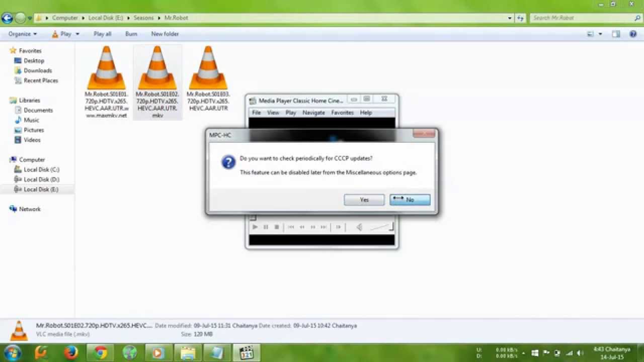The image size is (644, 362).
Task: Open the File menu in Media Player Classic
Action: pyautogui.click(x=256, y=113)
